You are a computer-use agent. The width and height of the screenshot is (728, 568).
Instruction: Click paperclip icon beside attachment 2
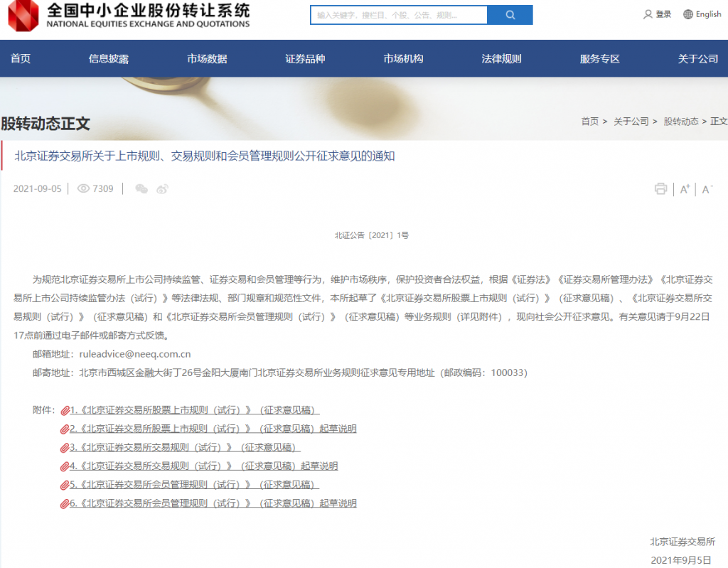pos(65,429)
